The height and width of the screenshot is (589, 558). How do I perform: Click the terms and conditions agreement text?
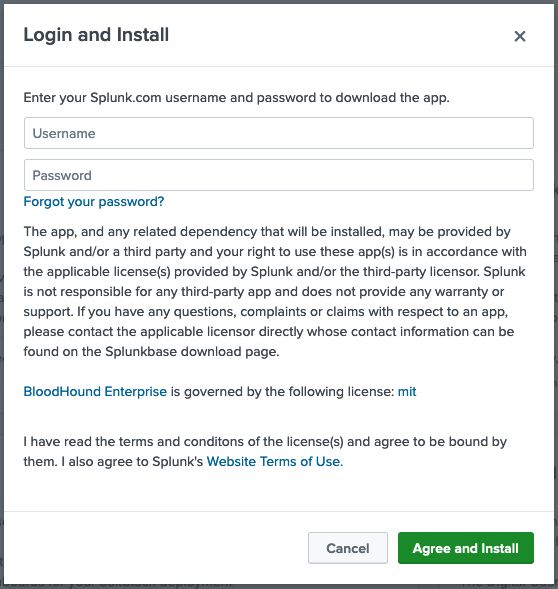click(265, 451)
